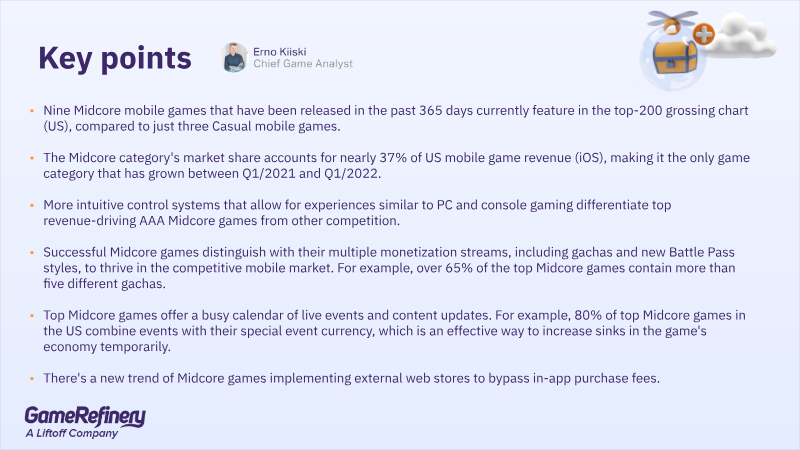
Task: Click the bullet about external web stores
Action: tap(351, 378)
